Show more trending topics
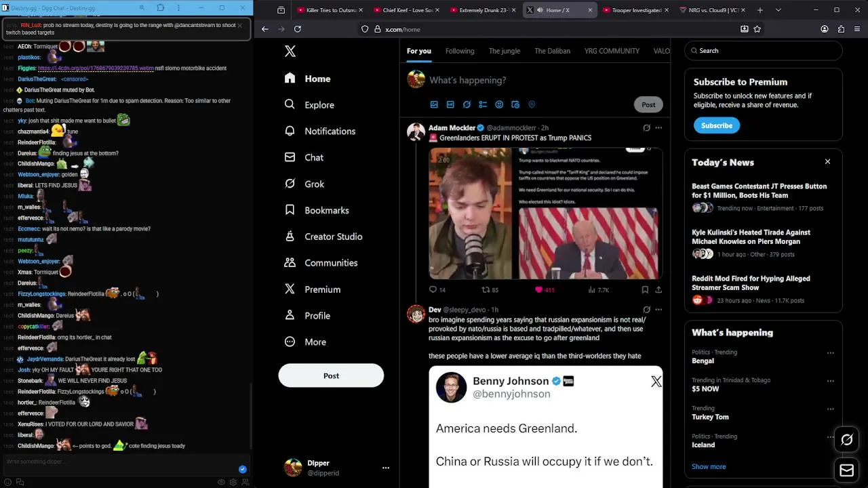The height and width of the screenshot is (488, 868). click(x=709, y=466)
